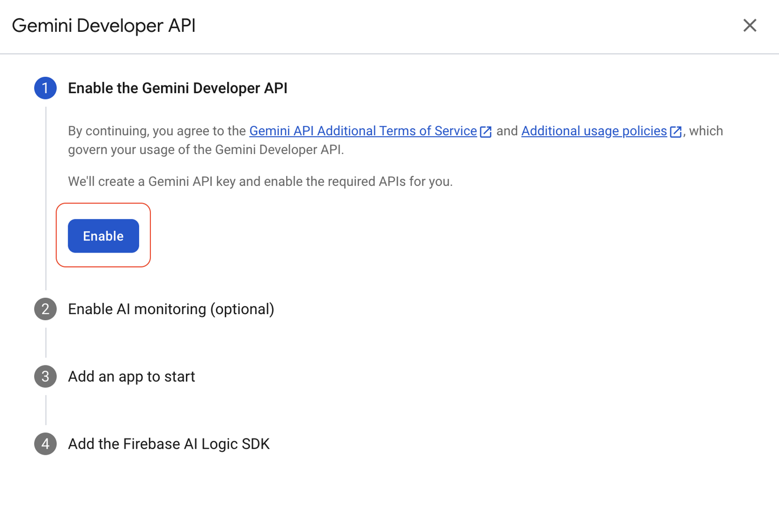
Task: Click the step 3 numbered circle icon
Action: pyautogui.click(x=45, y=376)
